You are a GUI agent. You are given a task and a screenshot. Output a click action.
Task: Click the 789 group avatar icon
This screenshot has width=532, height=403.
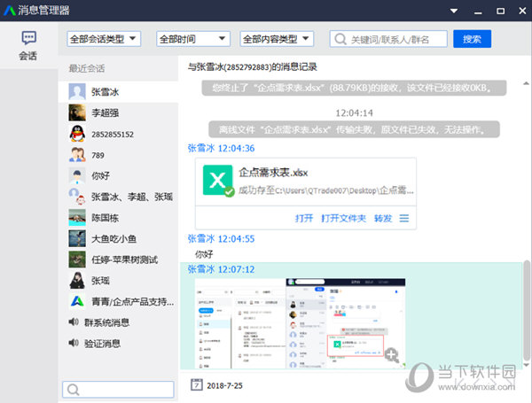[x=77, y=155]
